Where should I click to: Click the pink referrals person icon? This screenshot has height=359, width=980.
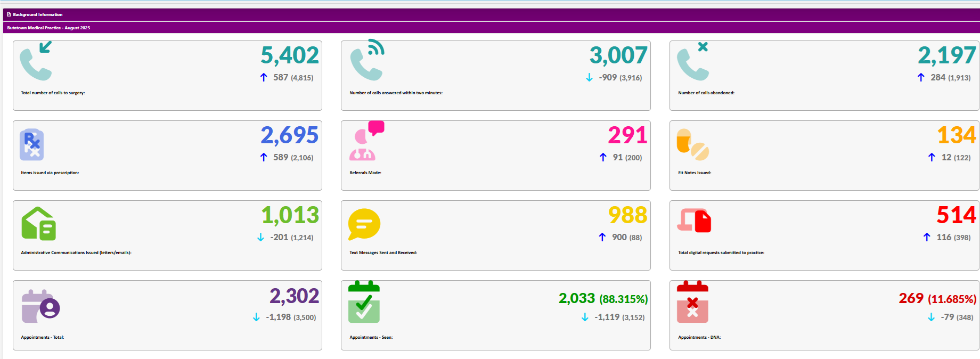(x=365, y=142)
